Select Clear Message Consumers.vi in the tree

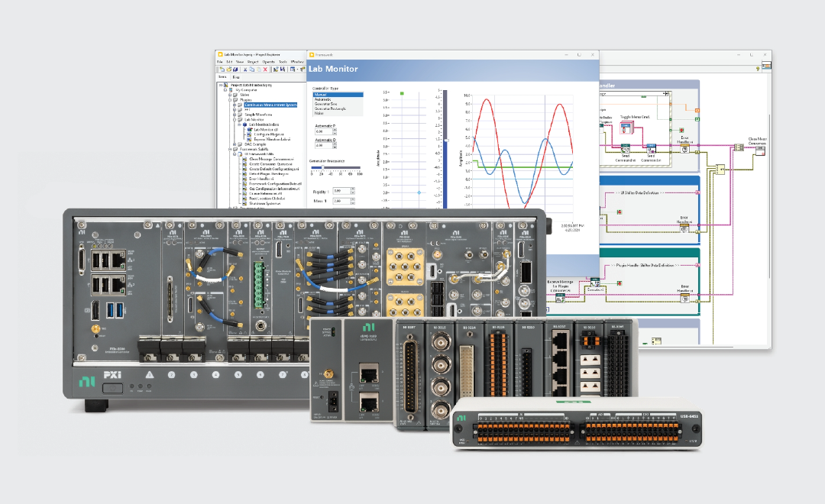271,159
